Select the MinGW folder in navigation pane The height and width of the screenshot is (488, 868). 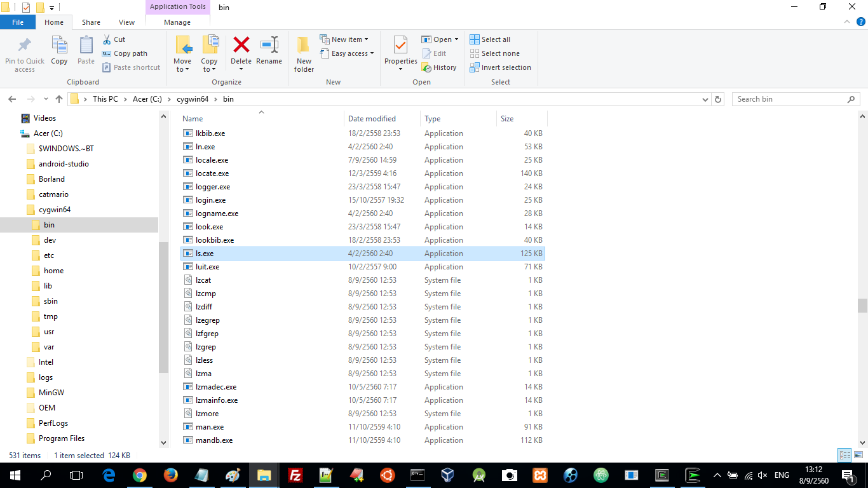click(51, 393)
